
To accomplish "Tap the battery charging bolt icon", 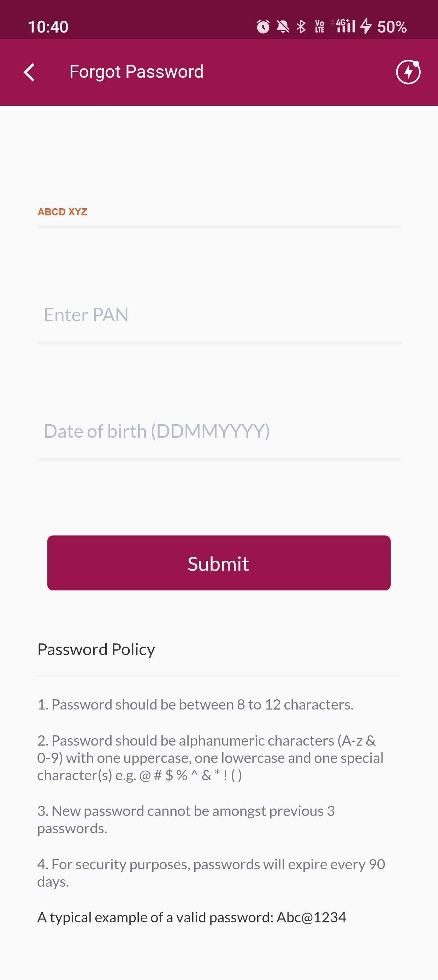I will click(x=366, y=26).
